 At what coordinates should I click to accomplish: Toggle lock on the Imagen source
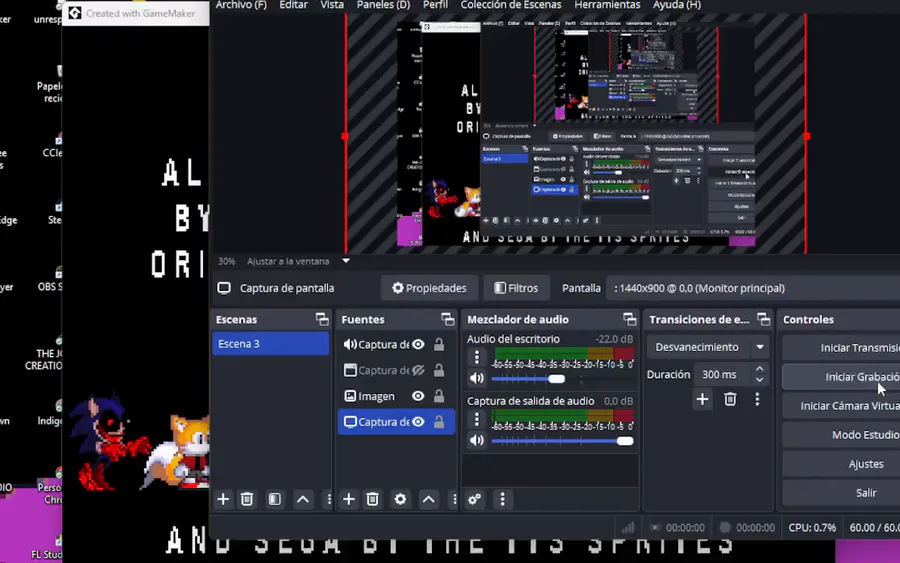click(x=439, y=396)
